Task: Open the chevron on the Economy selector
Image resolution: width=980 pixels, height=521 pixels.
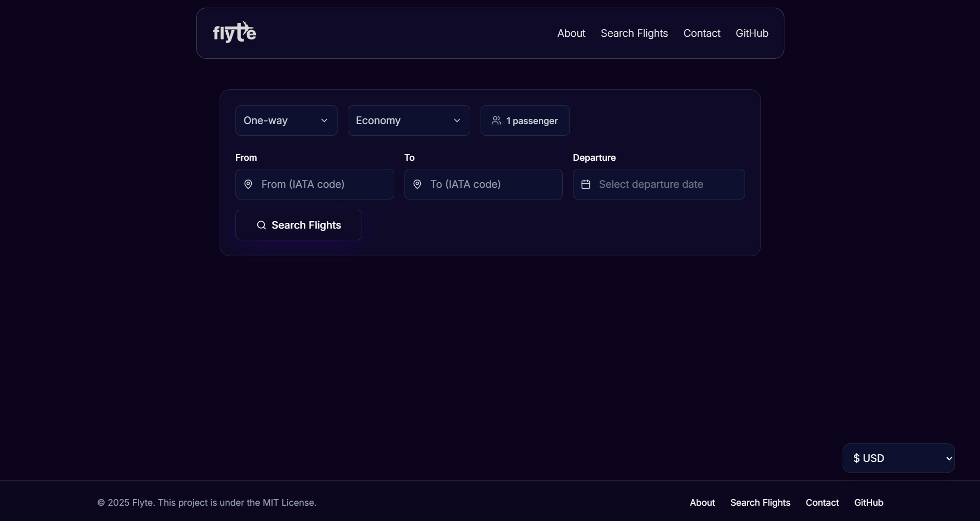Action: (x=458, y=121)
